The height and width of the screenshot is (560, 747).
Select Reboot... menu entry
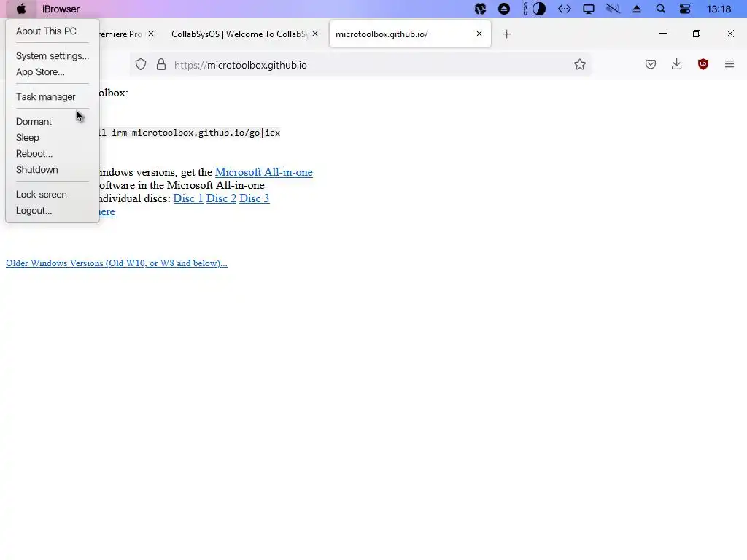point(34,154)
